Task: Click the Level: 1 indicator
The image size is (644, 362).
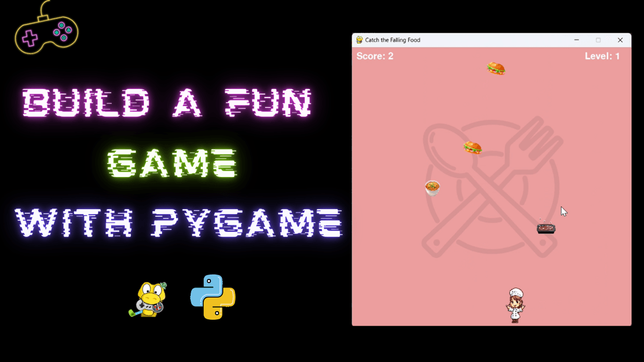Action: [x=602, y=56]
